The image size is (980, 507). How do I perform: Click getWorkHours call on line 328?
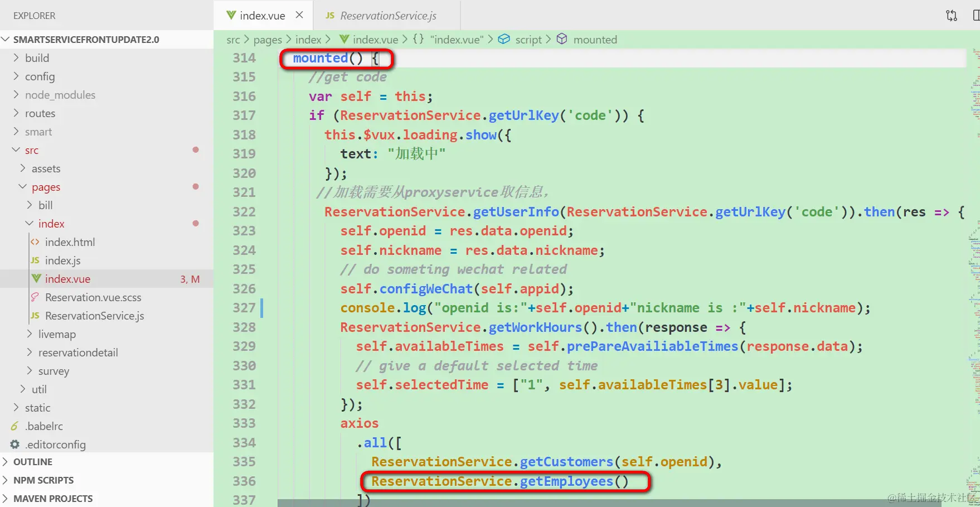point(535,327)
